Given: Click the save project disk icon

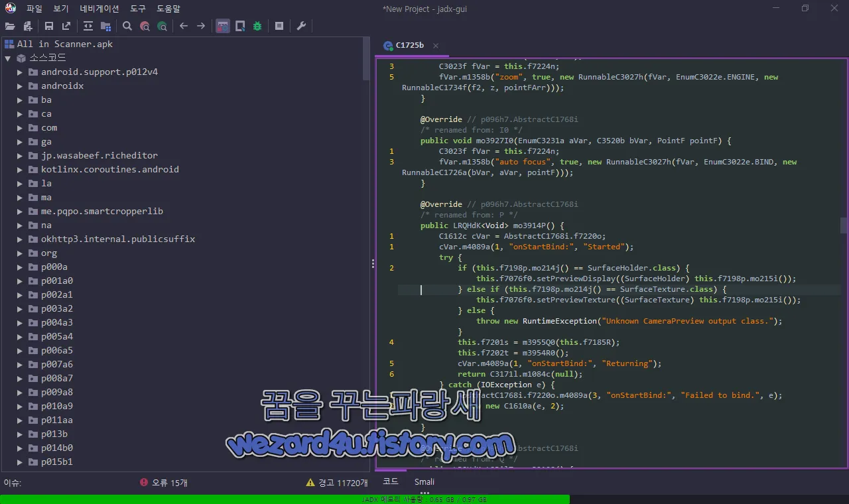Looking at the screenshot, I should (x=49, y=26).
